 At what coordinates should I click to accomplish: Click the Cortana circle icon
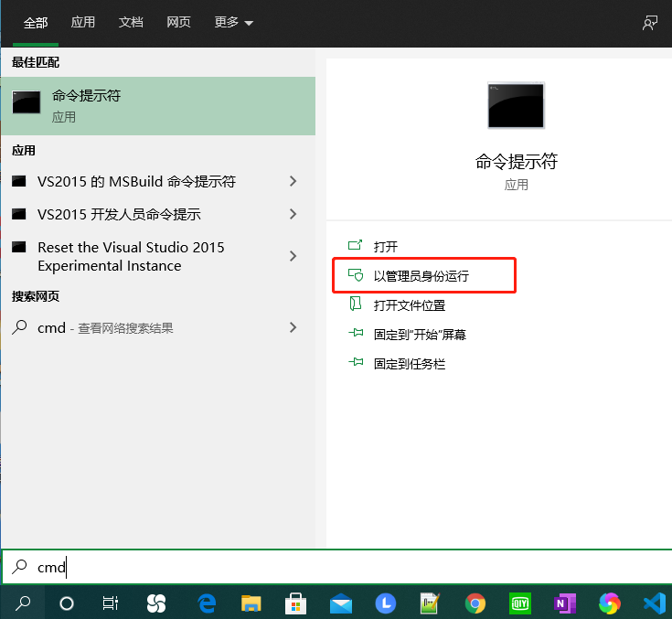tap(66, 603)
